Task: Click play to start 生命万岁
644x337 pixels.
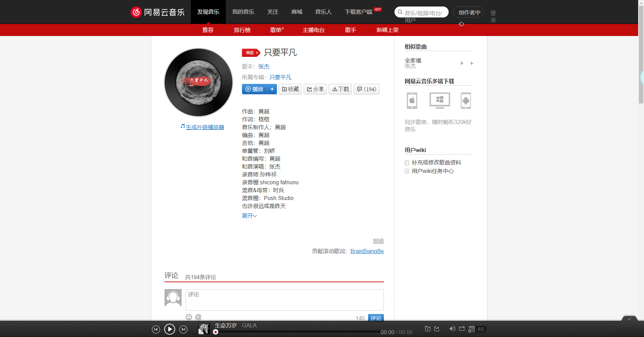Action: click(169, 329)
